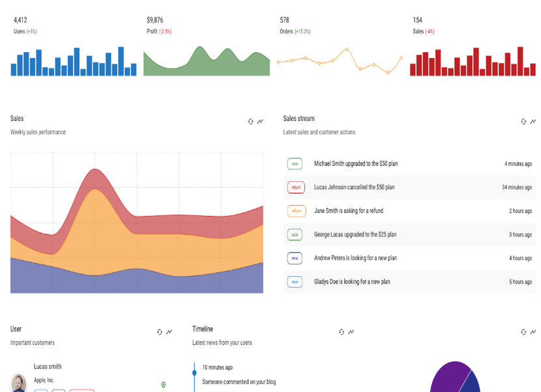Click the blue timeline marker dot
This screenshot has height=392, width=541.
click(195, 372)
